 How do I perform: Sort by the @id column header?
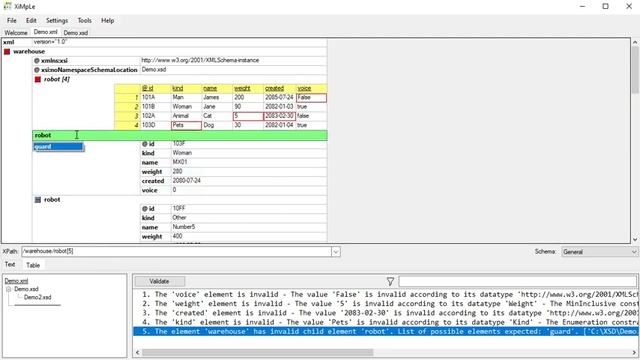pos(156,88)
